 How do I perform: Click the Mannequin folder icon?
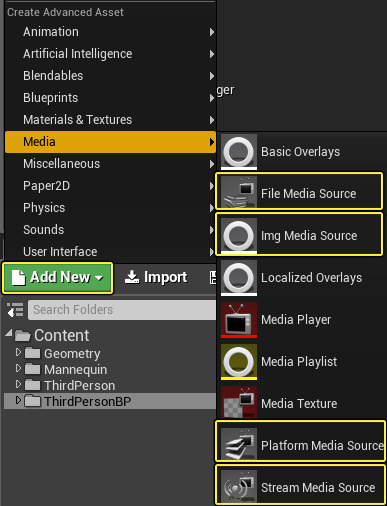coord(32,369)
